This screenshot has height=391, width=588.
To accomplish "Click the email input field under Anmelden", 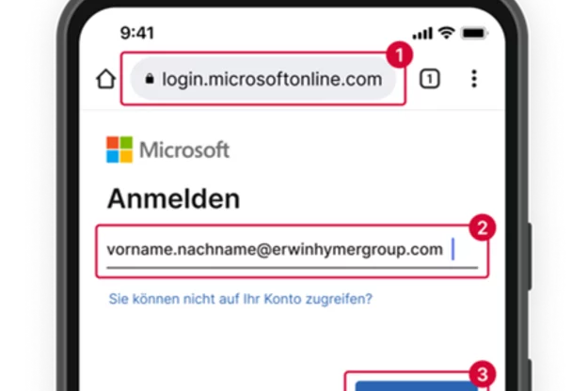I will tap(293, 251).
